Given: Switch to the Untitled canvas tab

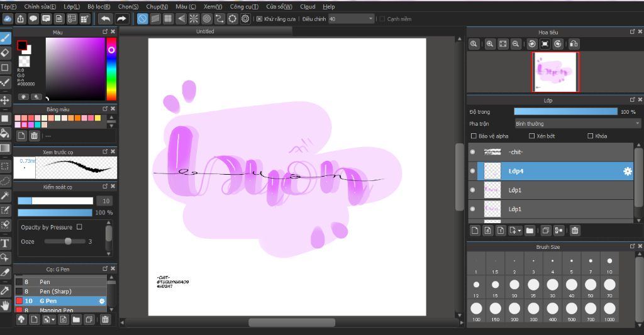Looking at the screenshot, I should (x=205, y=31).
